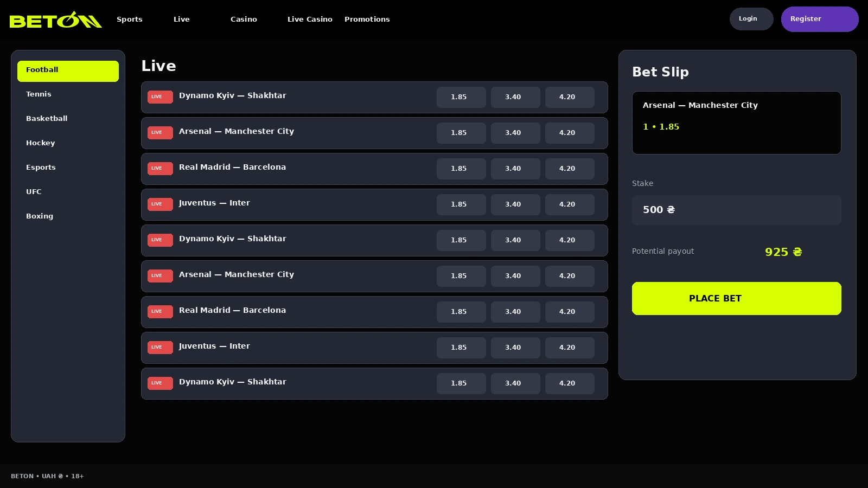Screen dimensions: 868x488
Task: Select Football in the sports sidebar
Action: tap(68, 71)
